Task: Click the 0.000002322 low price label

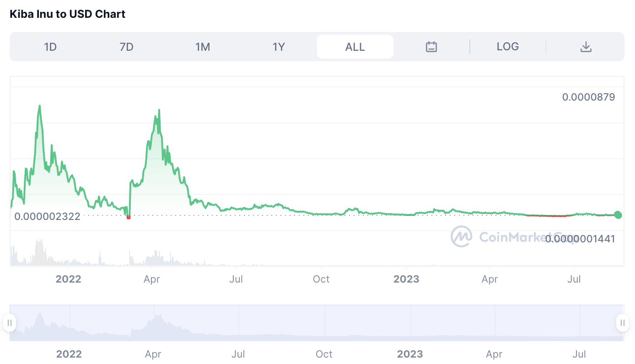Action: coord(47,216)
